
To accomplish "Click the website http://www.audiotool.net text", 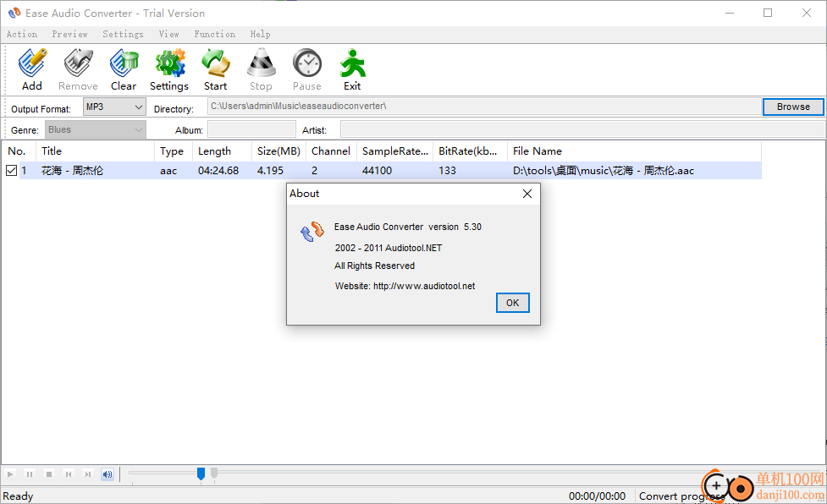I will point(424,286).
